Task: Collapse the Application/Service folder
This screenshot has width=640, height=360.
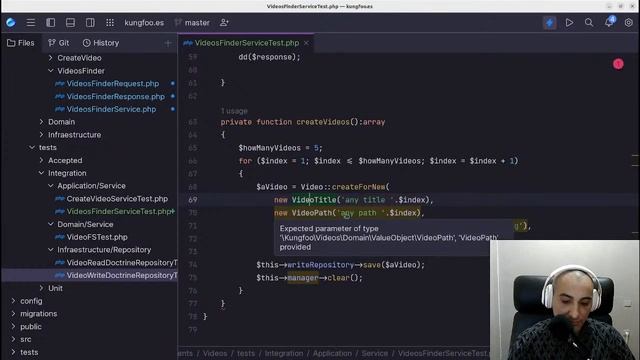Action: pyautogui.click(x=51, y=186)
